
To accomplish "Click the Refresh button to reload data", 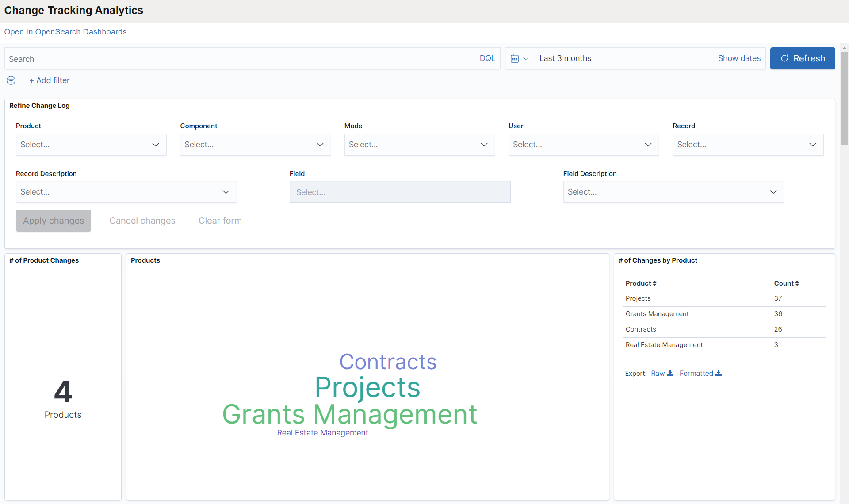I will coord(803,58).
